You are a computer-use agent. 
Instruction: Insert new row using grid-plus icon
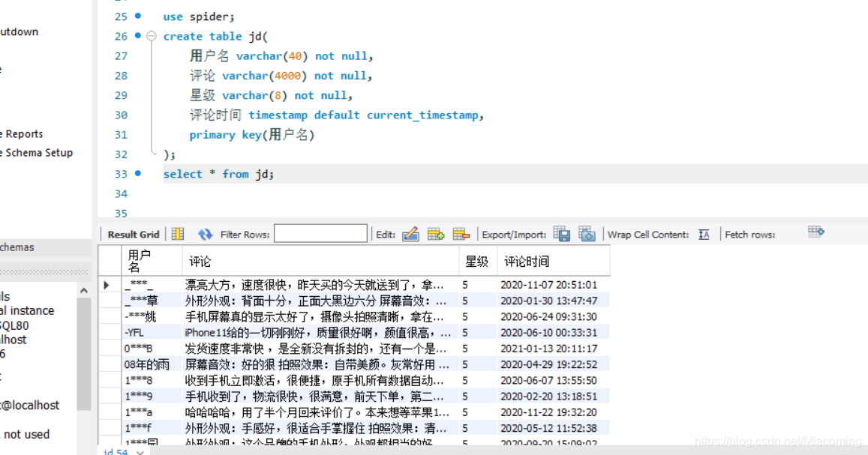pyautogui.click(x=436, y=234)
